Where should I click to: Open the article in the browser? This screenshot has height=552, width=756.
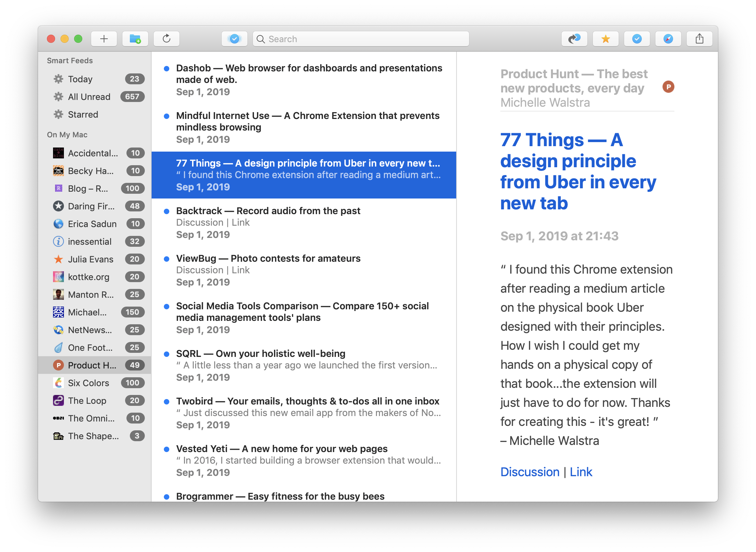point(668,38)
